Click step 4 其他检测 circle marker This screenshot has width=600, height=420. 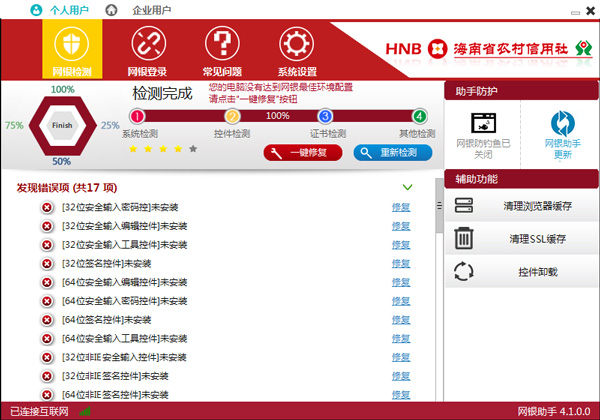[x=419, y=116]
